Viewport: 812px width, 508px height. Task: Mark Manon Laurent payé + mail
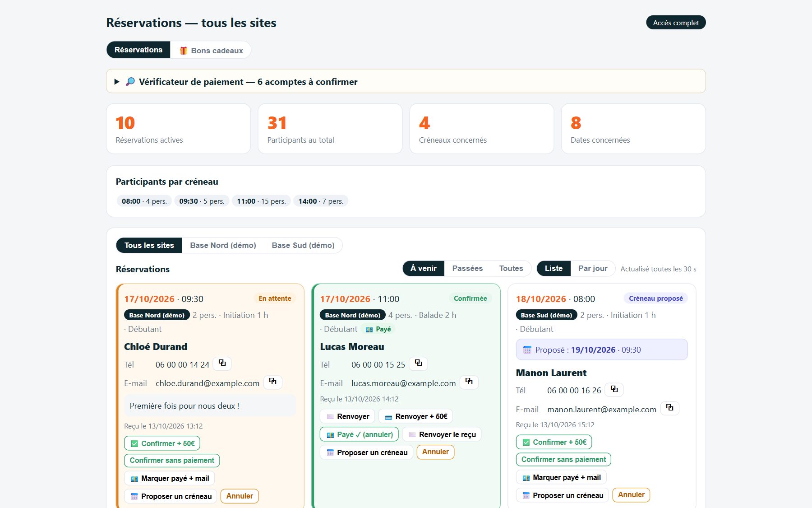click(561, 477)
